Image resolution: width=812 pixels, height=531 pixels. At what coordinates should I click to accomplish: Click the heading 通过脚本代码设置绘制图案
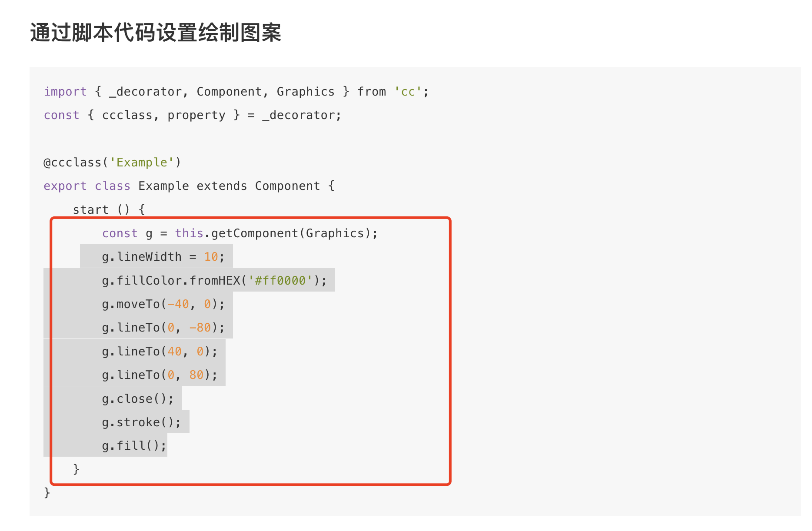tap(156, 33)
